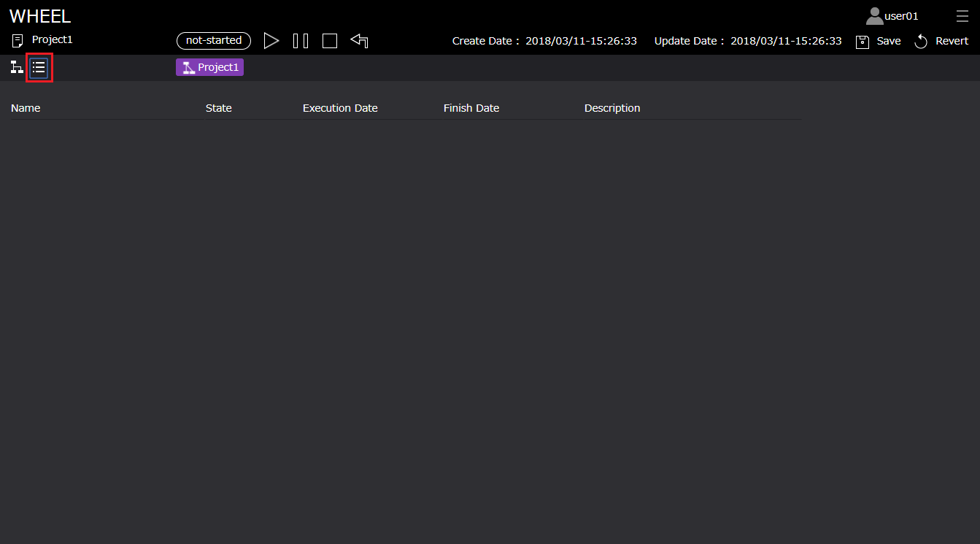Stop the project with the square button
This screenshot has width=980, height=544.
coord(330,41)
